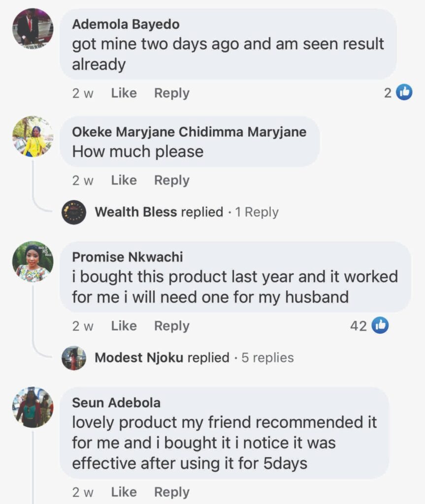The height and width of the screenshot is (504, 425).
Task: Click the like reaction icon with 42 count
Action: [x=380, y=325]
